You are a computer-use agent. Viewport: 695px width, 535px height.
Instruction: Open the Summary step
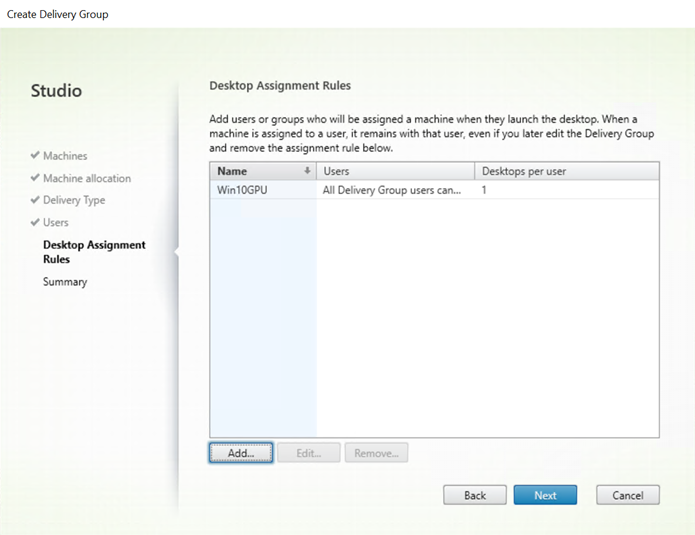click(65, 282)
